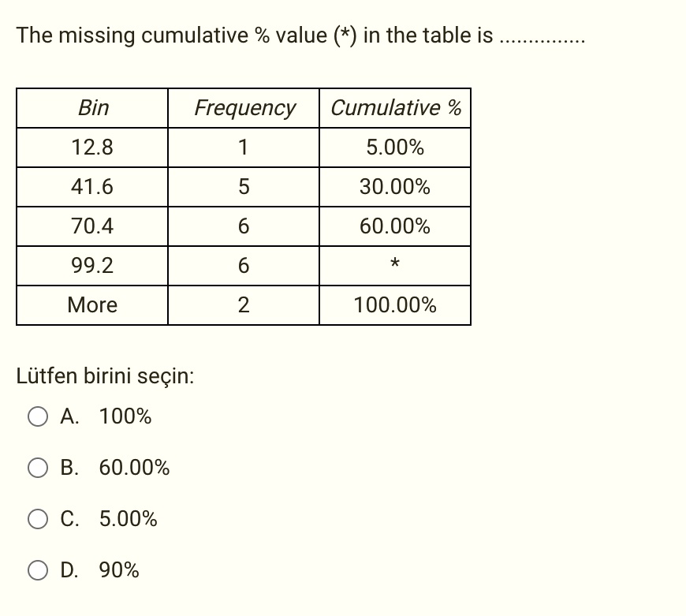The height and width of the screenshot is (616, 686).
Task: Click the 99.2 bin cell
Action: pyautogui.click(x=92, y=266)
